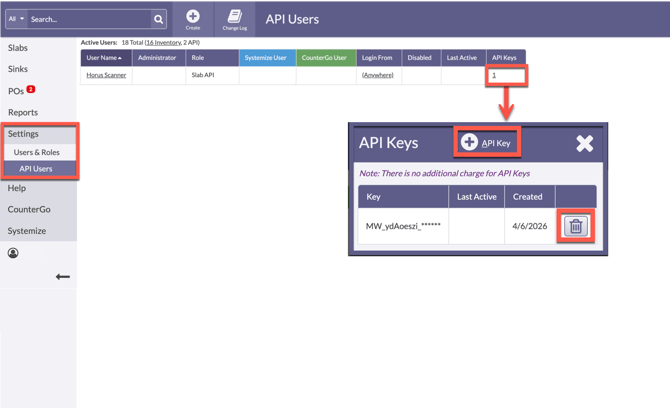This screenshot has height=408, width=670.
Task: Delete the API key with trash icon
Action: coord(576,226)
